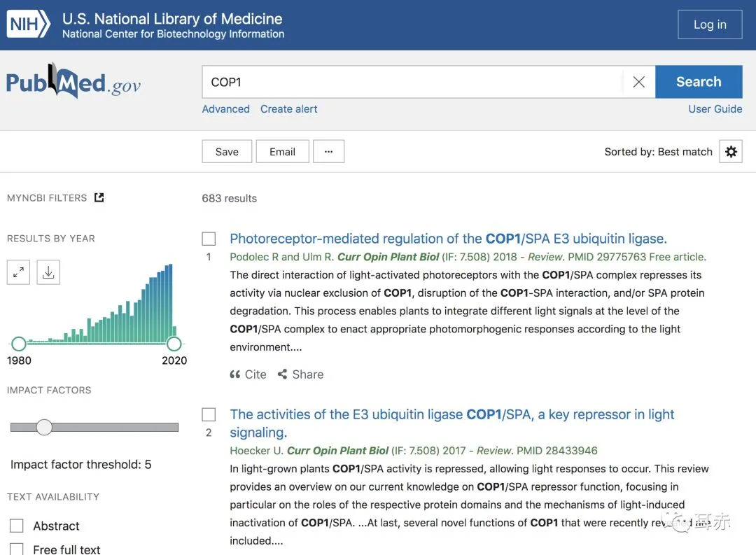Open display options gear icon

click(731, 152)
